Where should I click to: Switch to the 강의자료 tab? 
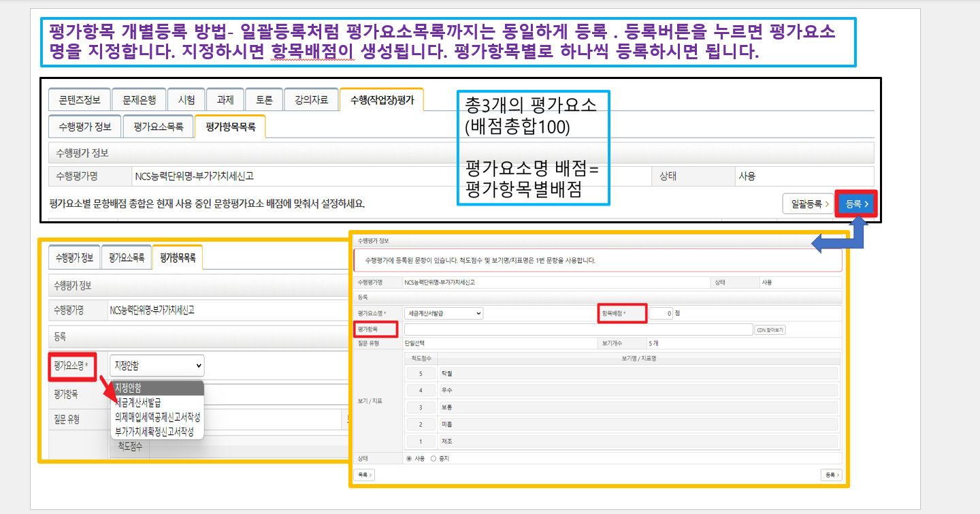[310, 100]
